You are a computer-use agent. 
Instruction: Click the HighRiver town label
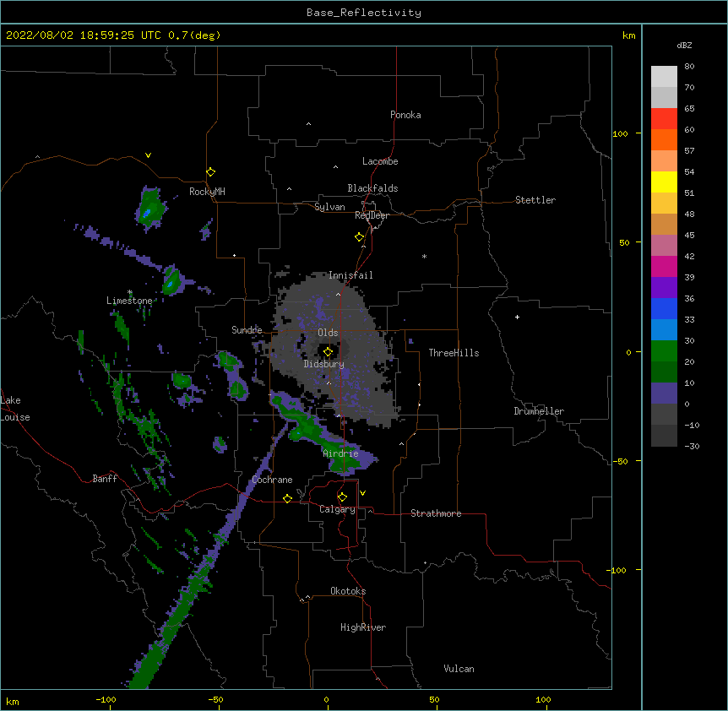(x=363, y=627)
